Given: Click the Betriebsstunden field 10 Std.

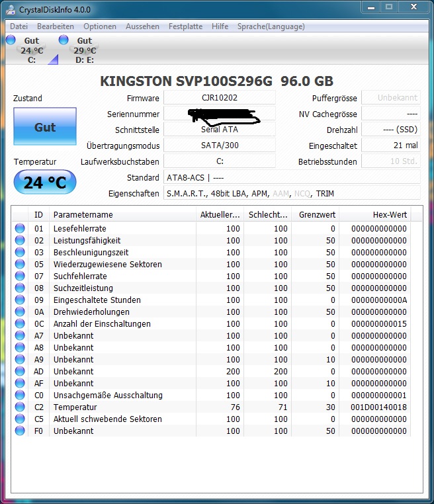Looking at the screenshot, I should tap(391, 161).
